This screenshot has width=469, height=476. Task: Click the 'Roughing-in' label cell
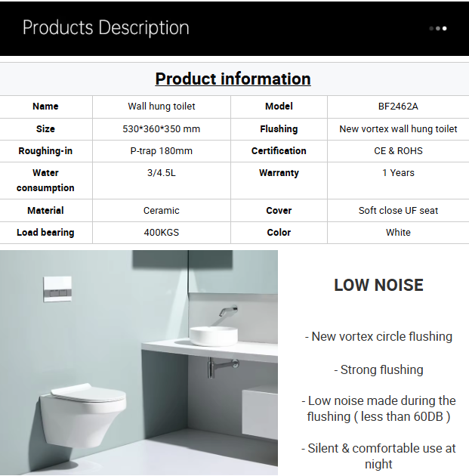tap(46, 151)
